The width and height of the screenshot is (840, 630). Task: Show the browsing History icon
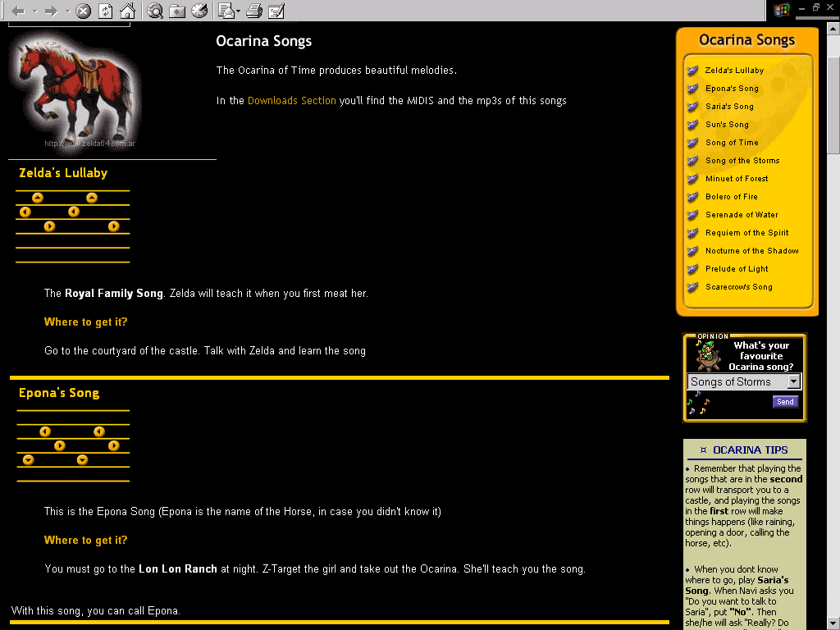199,11
